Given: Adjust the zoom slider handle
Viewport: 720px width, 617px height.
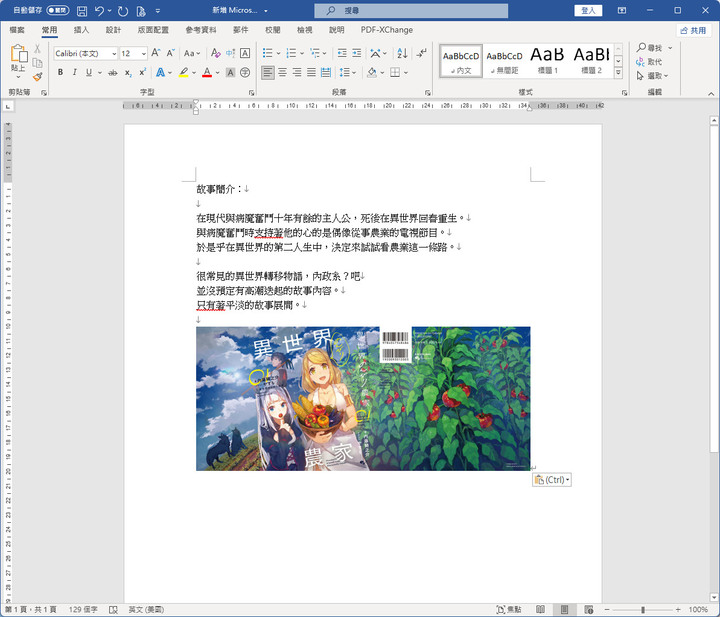Looking at the screenshot, I should click(x=643, y=610).
